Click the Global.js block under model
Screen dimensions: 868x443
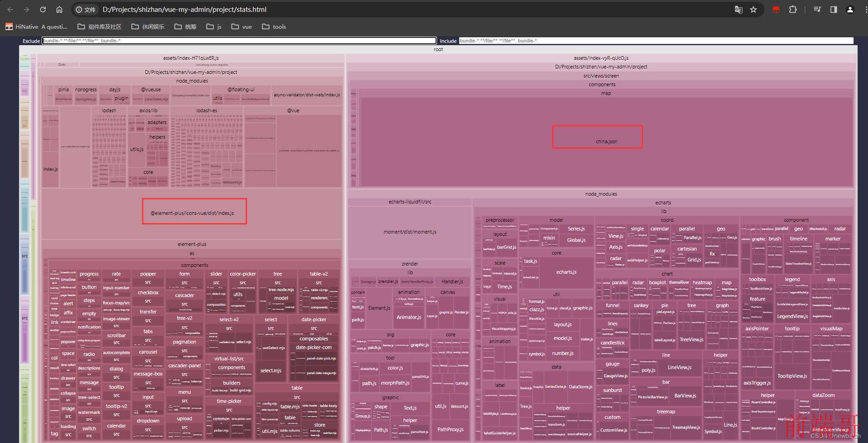(x=576, y=240)
